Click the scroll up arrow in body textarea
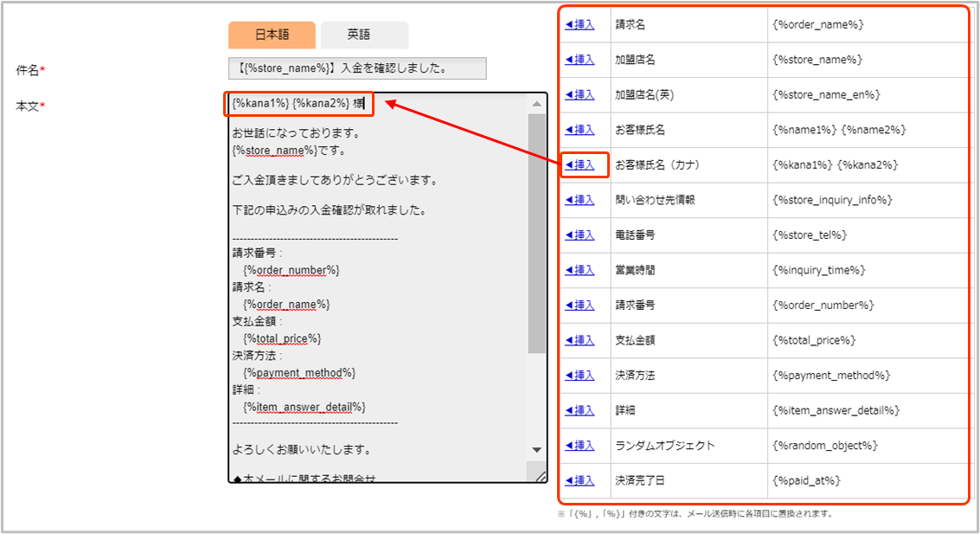 click(536, 104)
